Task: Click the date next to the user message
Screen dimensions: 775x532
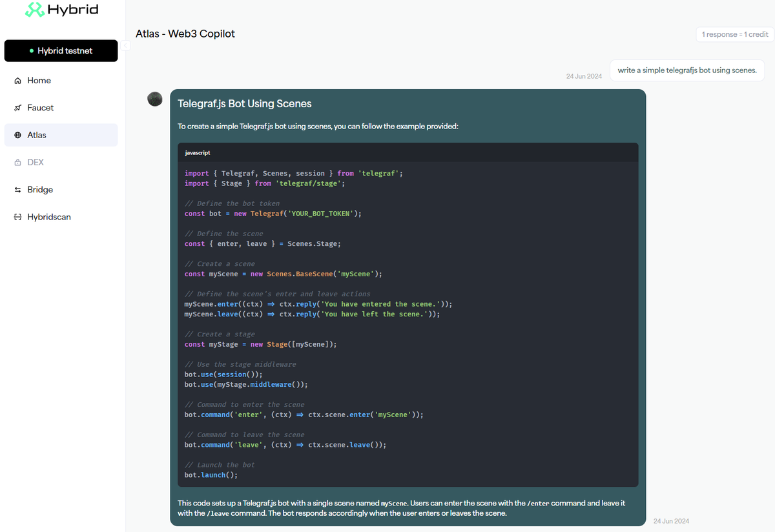Action: point(584,76)
